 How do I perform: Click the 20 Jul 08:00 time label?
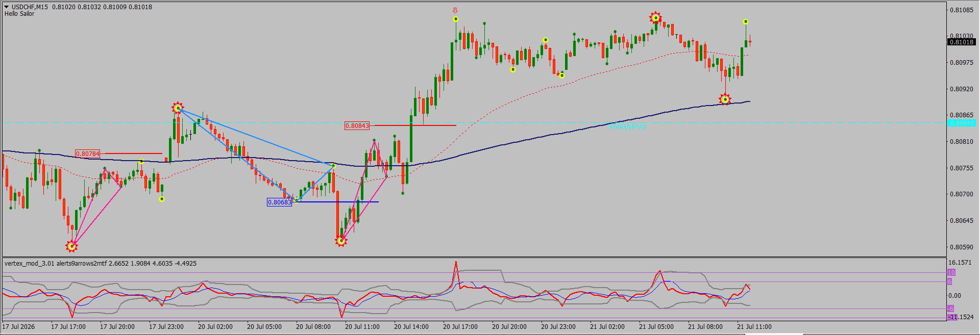click(313, 327)
